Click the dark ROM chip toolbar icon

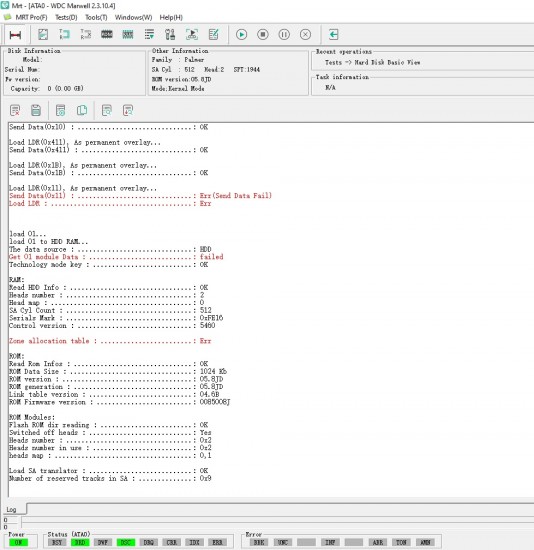(107, 34)
